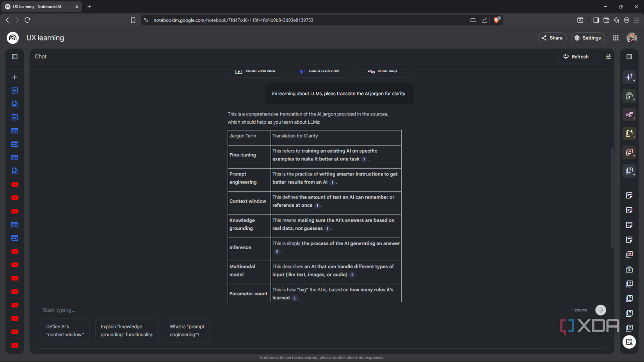Go forward in browser history
This screenshot has width=644, height=362.
[x=17, y=20]
